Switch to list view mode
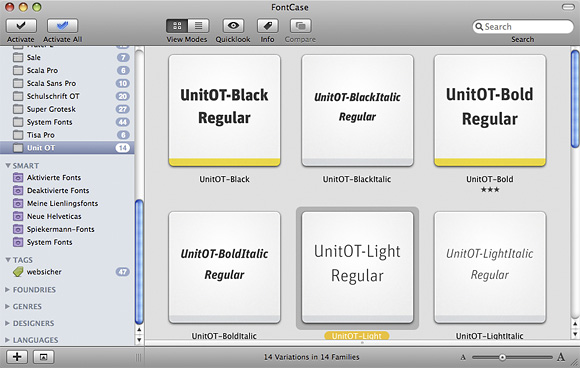The height and width of the screenshot is (368, 580). click(199, 26)
